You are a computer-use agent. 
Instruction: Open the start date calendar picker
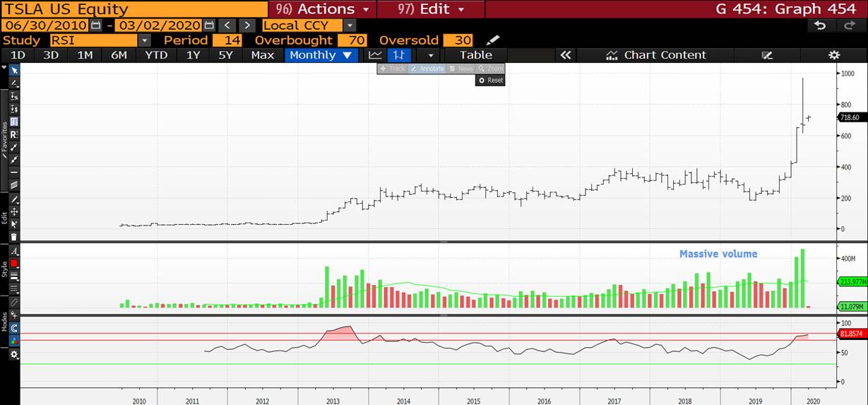click(x=95, y=25)
